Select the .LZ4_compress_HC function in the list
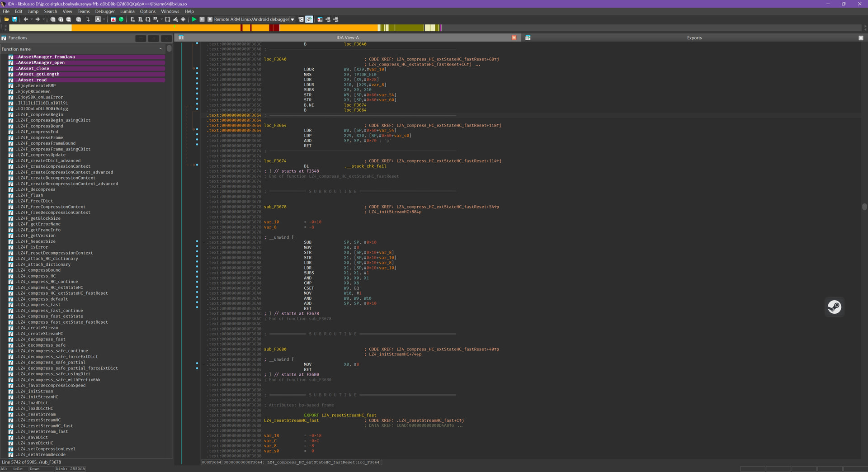This screenshot has width=868, height=472. 37,276
